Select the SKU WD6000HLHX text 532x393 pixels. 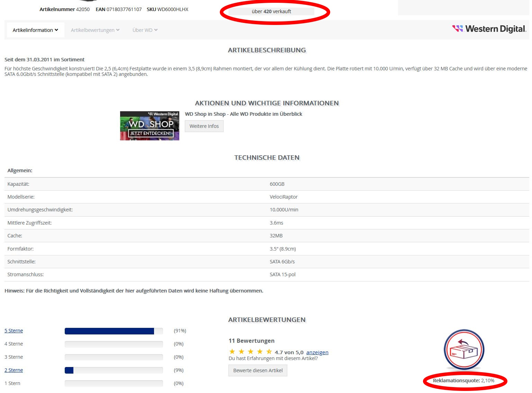[x=168, y=9]
